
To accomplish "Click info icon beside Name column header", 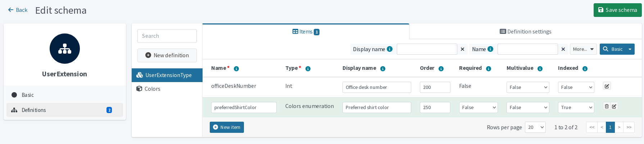I will pos(236,68).
